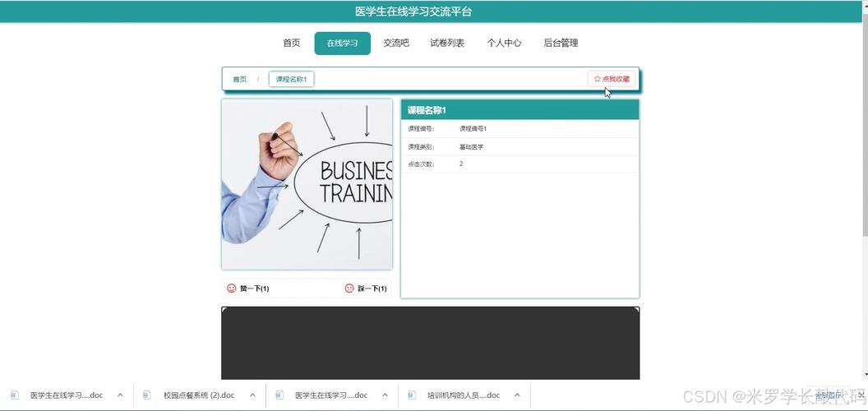This screenshot has height=411, width=868.
Task: Click third download's doc file icon
Action: (x=279, y=395)
